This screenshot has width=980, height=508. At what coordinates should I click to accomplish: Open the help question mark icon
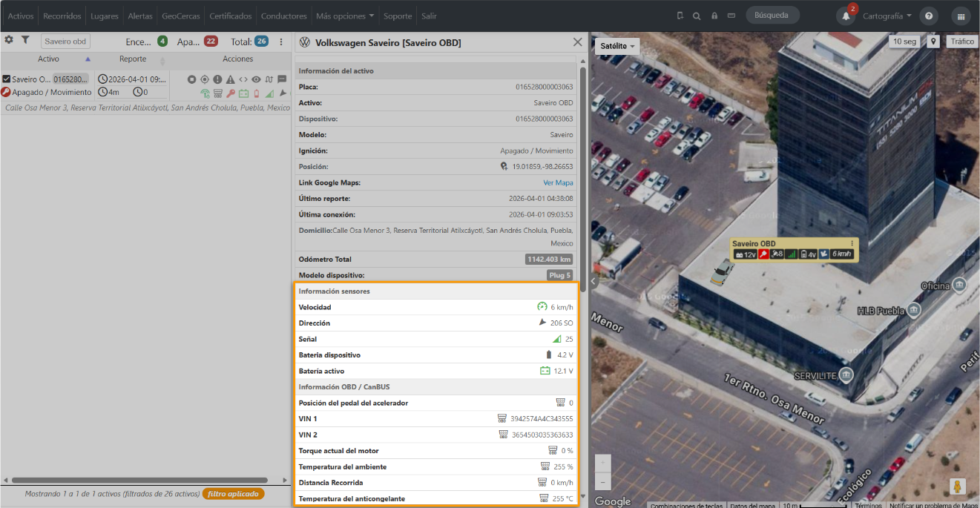pos(928,16)
